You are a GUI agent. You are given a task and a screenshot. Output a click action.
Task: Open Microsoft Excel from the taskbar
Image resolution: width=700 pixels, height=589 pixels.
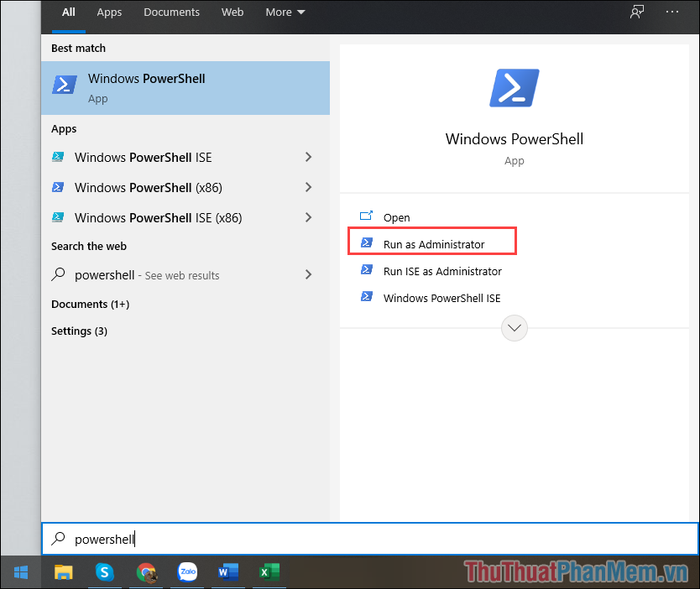pyautogui.click(x=269, y=572)
